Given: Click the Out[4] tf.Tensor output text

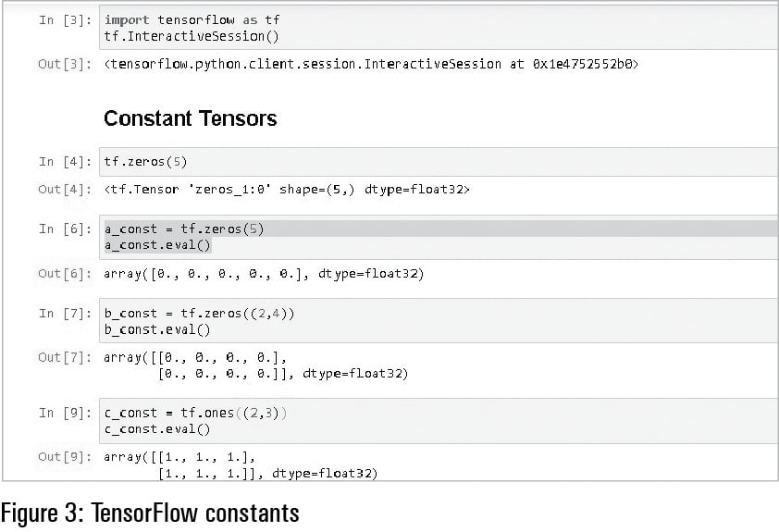Looking at the screenshot, I should coord(287,190).
